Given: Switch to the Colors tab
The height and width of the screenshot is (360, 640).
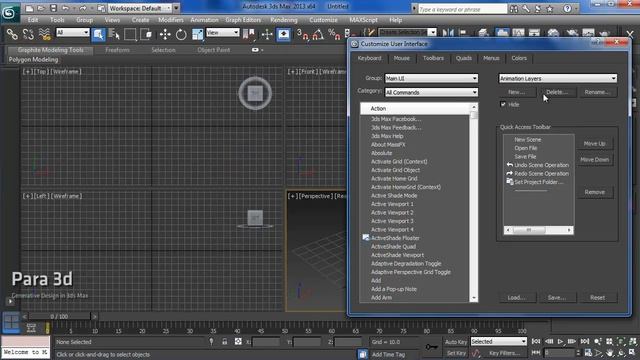Looking at the screenshot, I should (519, 58).
